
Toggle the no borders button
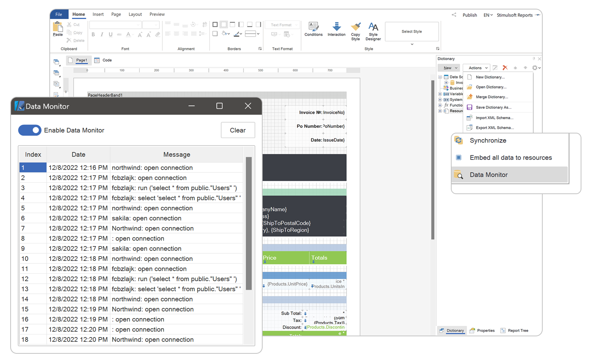(224, 25)
